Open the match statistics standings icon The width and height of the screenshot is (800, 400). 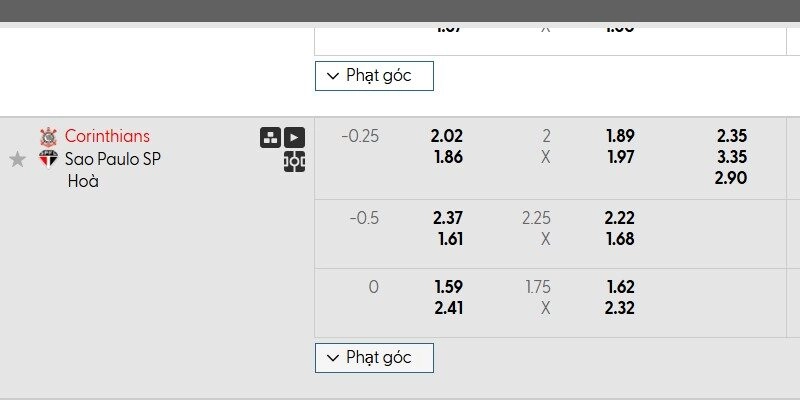(270, 138)
